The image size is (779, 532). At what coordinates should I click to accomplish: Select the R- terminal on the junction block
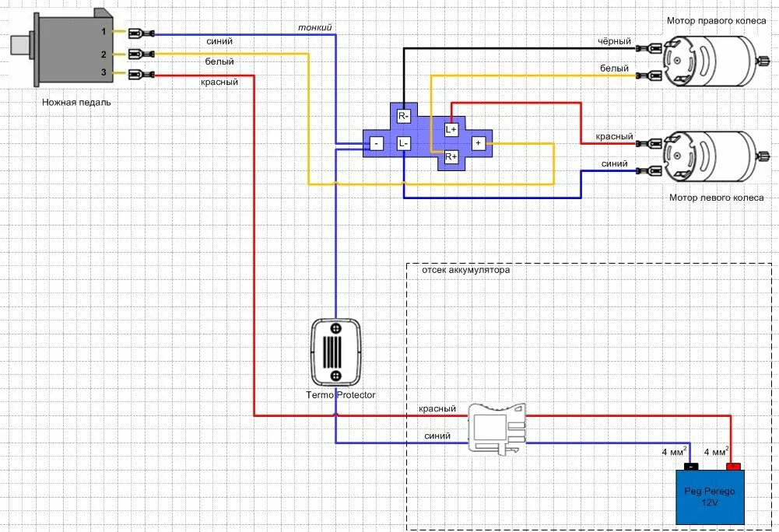pos(403,117)
